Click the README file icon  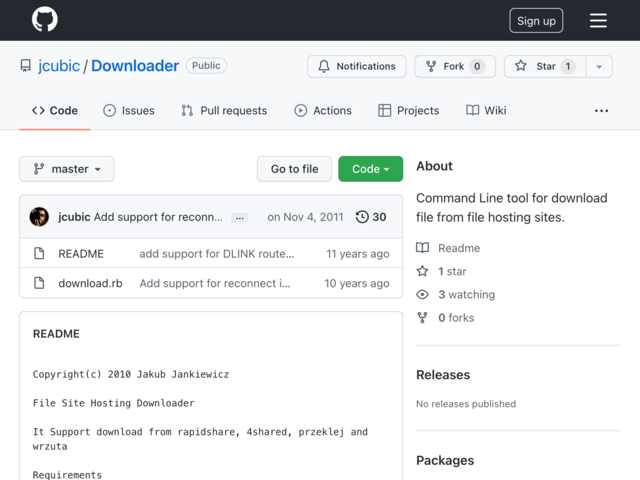pyautogui.click(x=39, y=254)
